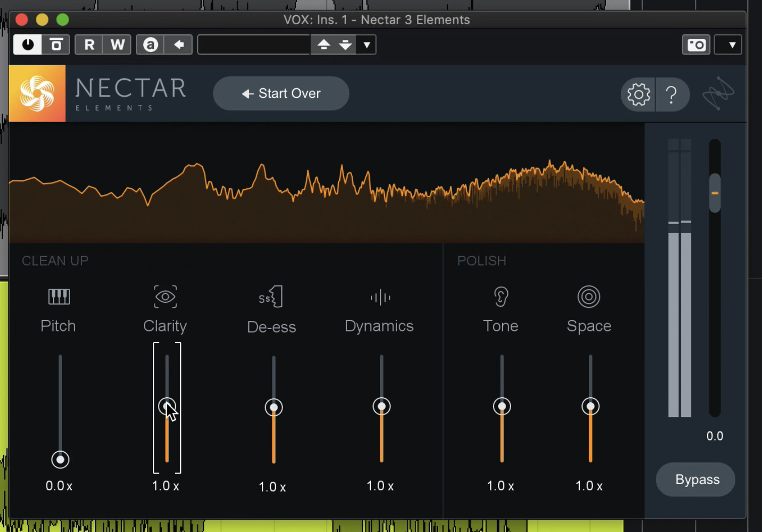Click the POLISH section heading
The width and height of the screenshot is (762, 532).
(x=481, y=260)
